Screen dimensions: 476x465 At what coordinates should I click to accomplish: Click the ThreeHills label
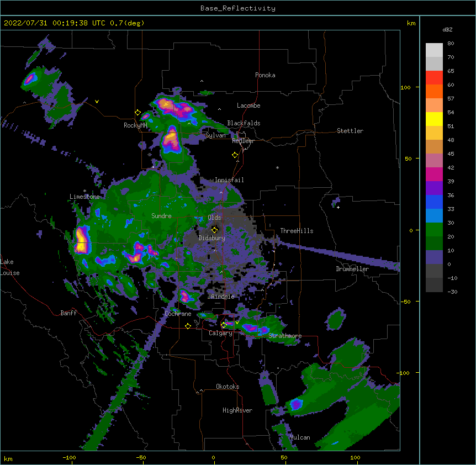[297, 231]
